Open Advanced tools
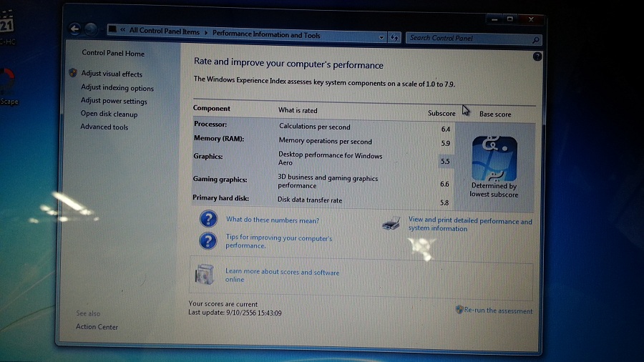 (x=104, y=127)
